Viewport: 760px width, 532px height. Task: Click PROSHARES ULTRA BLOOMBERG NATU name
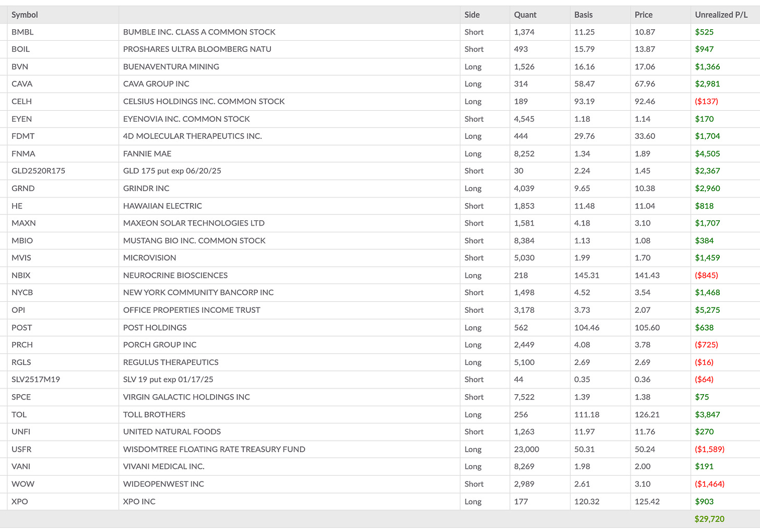pos(197,49)
